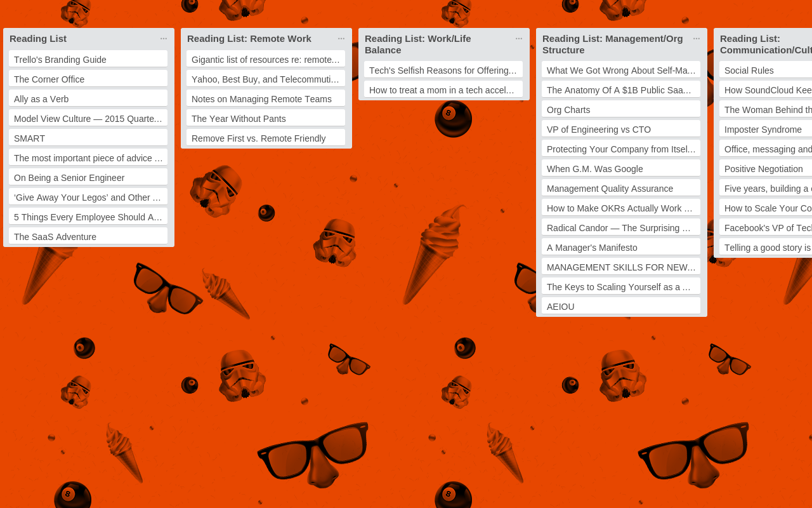
Task: Open Gigantic list of resources re: remote card
Action: tap(266, 59)
